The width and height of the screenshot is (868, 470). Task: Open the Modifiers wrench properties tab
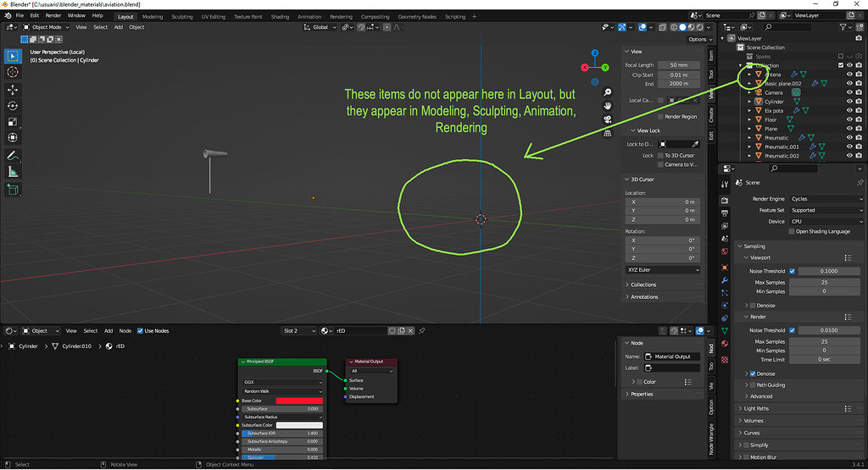tap(725, 279)
